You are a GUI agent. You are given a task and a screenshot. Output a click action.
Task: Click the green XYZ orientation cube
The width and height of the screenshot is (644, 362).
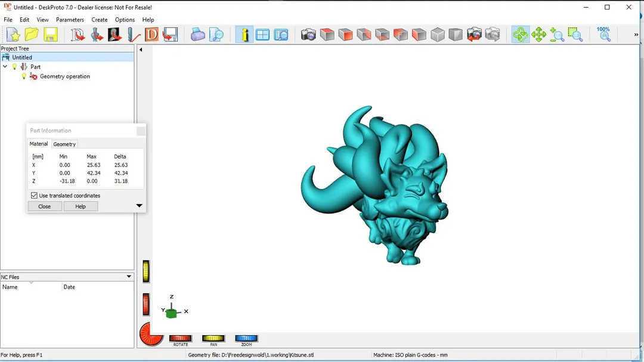(172, 314)
